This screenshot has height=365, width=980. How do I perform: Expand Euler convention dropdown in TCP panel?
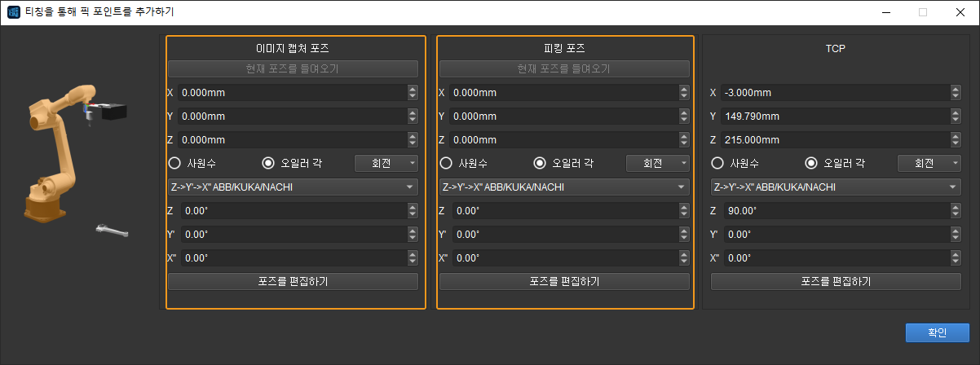click(x=837, y=187)
